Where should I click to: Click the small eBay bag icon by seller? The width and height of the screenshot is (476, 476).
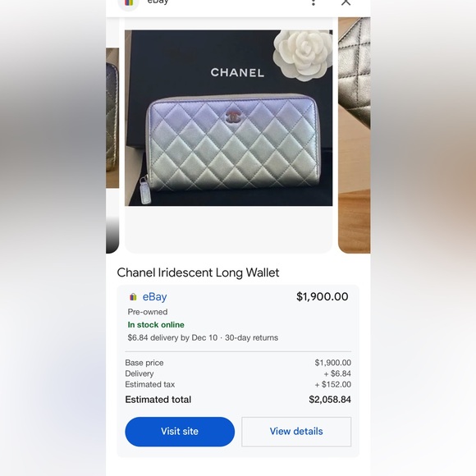point(133,297)
